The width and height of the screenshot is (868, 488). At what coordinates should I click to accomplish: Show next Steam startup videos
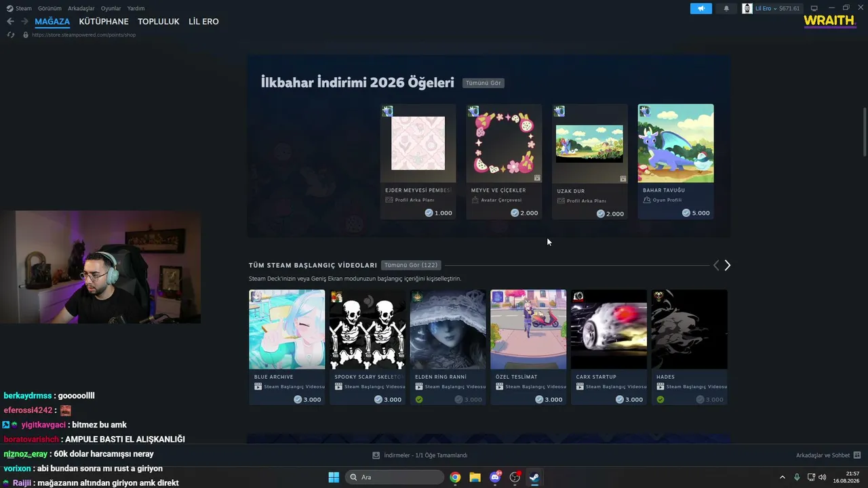click(x=727, y=266)
